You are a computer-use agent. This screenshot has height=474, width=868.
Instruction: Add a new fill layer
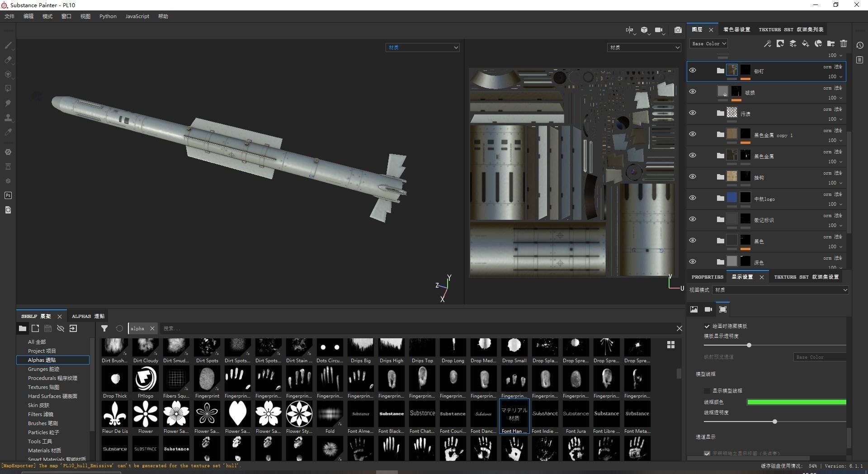(x=806, y=43)
